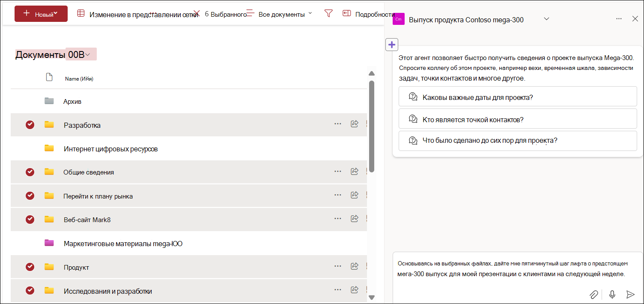Deselect the Продукт row checkmark
Viewport: 644px width, 304px height.
point(30,267)
